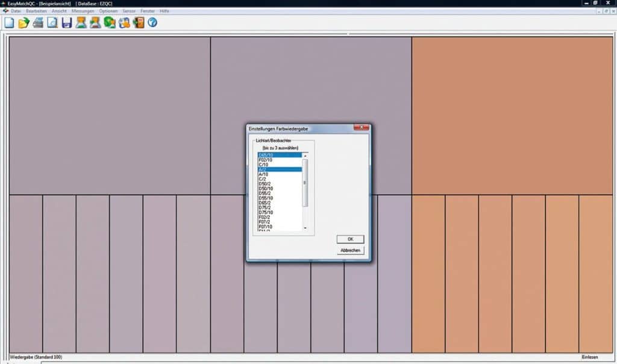
Task: Select D55/10 in the illuminant list
Action: pos(280,198)
